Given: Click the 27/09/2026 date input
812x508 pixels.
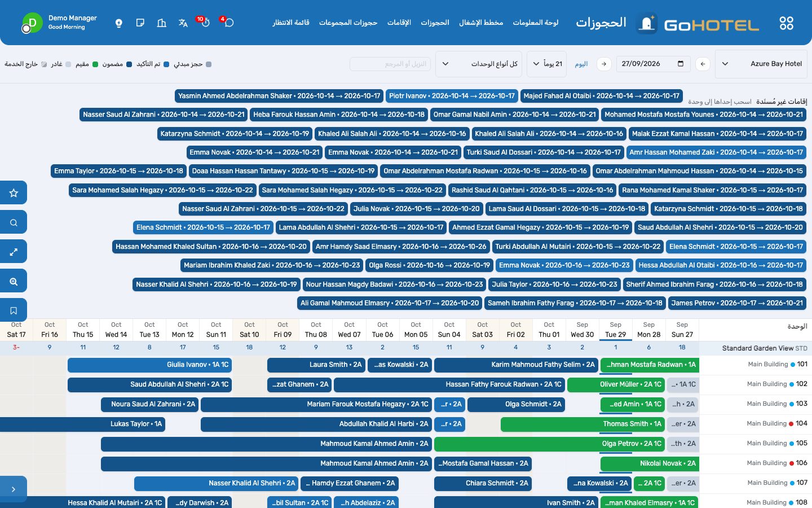Looking at the screenshot, I should (x=653, y=64).
